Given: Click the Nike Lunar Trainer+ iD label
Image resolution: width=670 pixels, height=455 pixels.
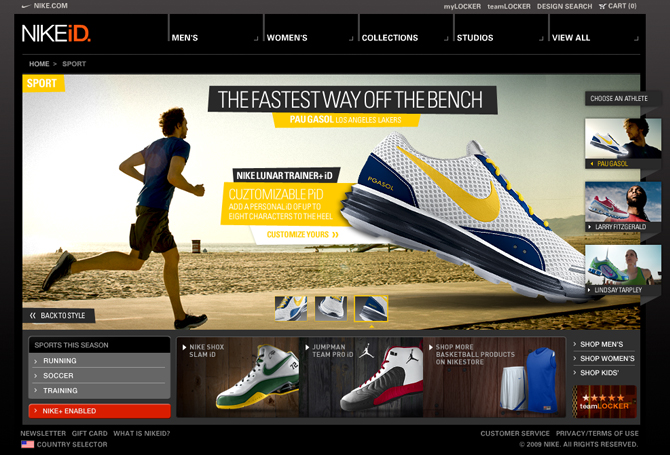Looking at the screenshot, I should 285,176.
